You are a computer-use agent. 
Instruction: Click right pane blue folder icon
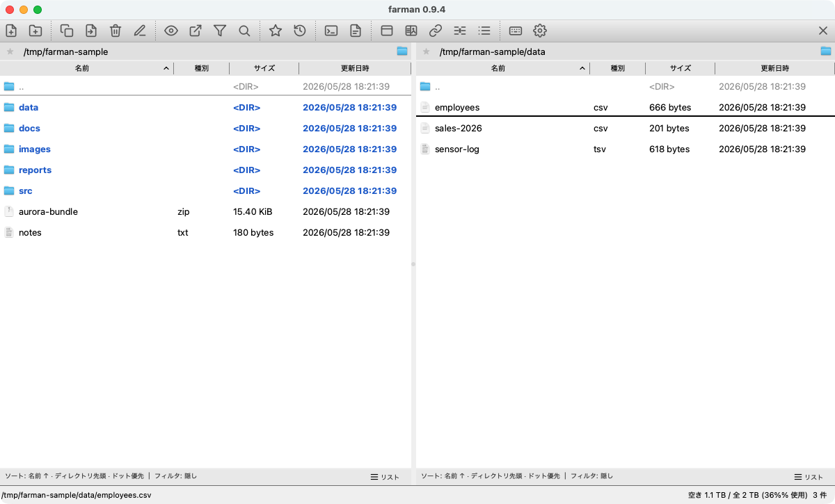pos(826,51)
